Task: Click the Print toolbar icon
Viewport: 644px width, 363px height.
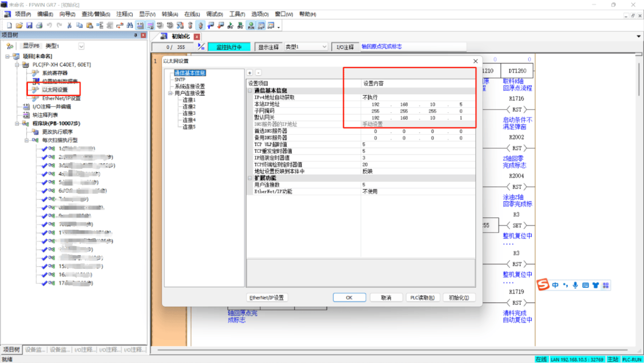Action: 39,25
